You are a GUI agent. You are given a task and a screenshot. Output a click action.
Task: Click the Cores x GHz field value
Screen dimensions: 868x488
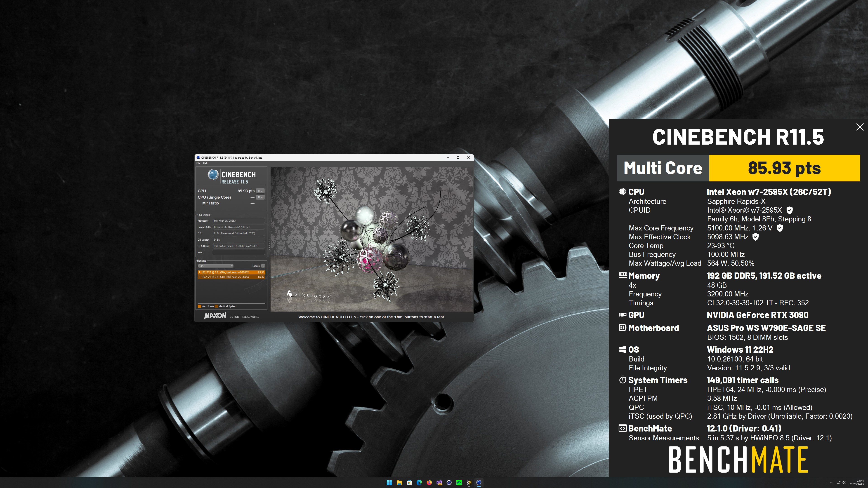(x=238, y=227)
